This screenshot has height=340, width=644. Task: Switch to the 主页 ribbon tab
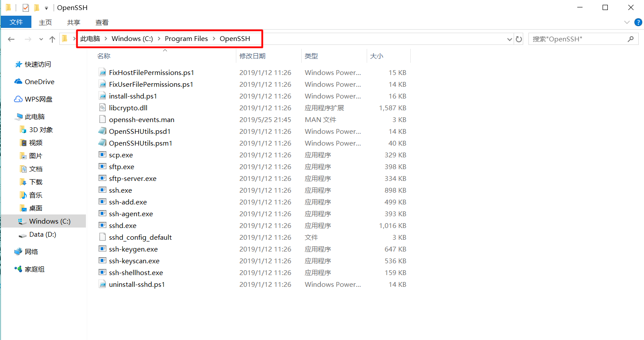45,22
